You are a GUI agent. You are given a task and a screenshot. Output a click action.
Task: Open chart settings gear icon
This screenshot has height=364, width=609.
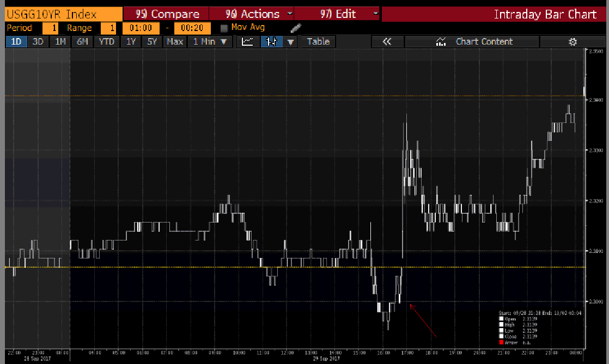pyautogui.click(x=572, y=41)
